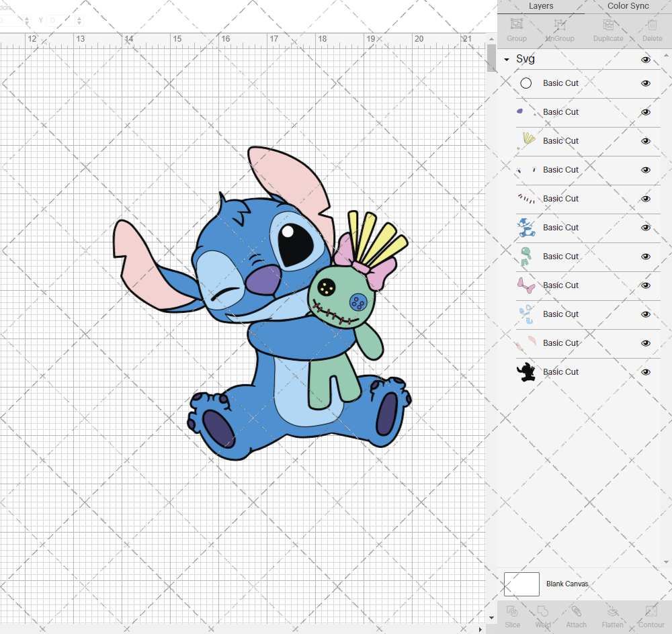Click the canvas scroll down arrow
672x634 pixels.
coord(492,618)
